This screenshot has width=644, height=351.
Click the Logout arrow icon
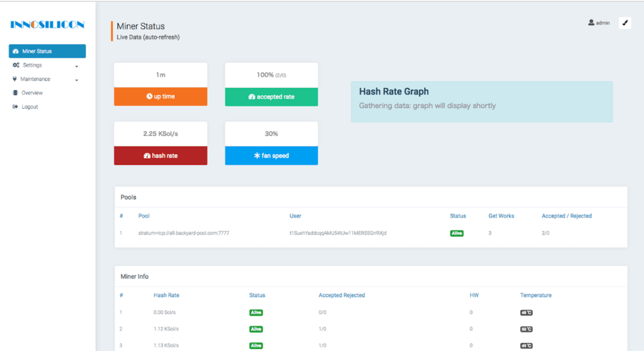tap(15, 107)
